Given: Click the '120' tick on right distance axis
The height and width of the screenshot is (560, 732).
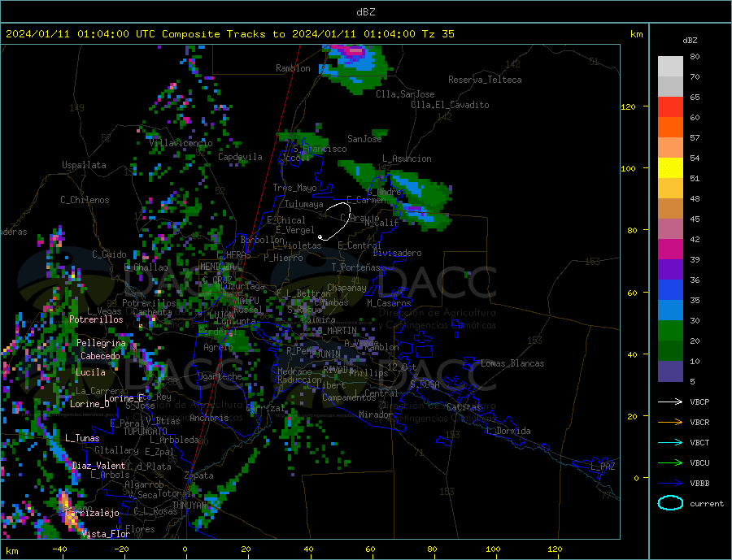Looking at the screenshot, I should (628, 106).
